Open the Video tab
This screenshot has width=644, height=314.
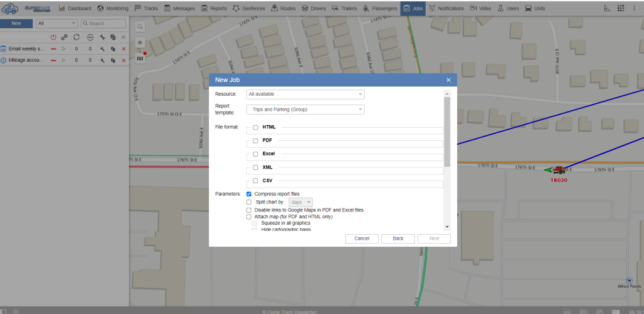[480, 8]
